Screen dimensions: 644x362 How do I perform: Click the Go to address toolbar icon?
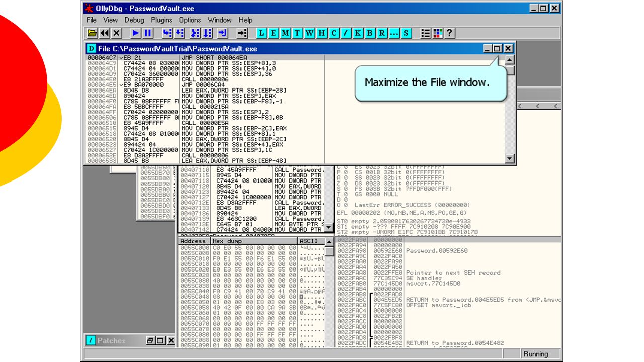[x=242, y=33]
